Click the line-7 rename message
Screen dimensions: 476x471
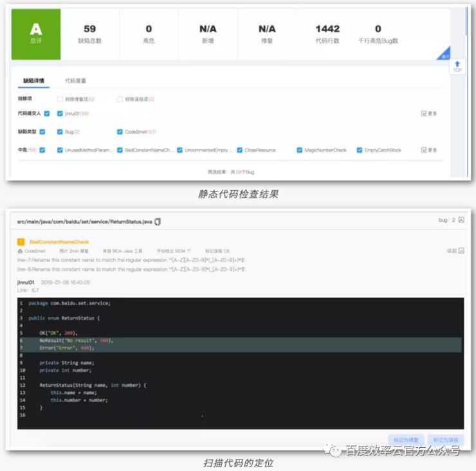(x=131, y=260)
